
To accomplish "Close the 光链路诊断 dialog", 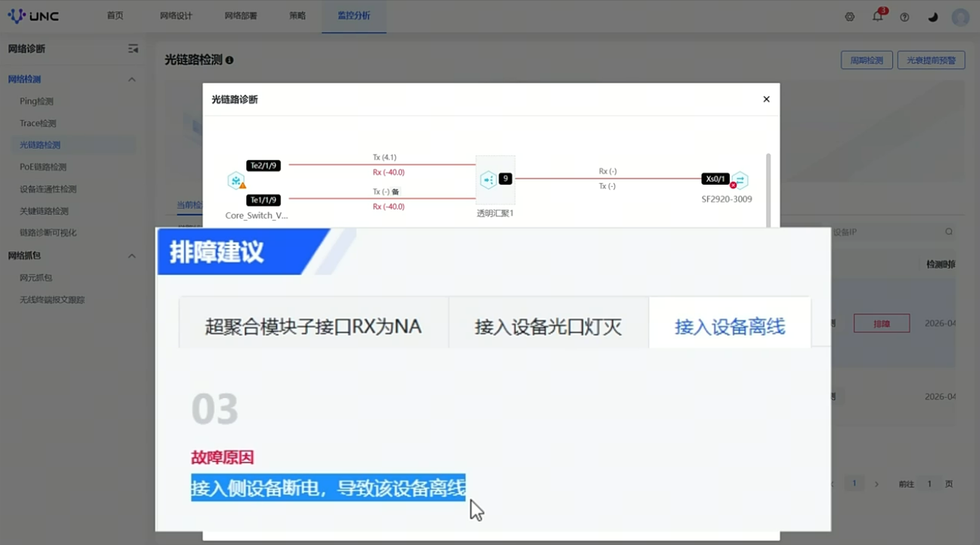I will 766,99.
